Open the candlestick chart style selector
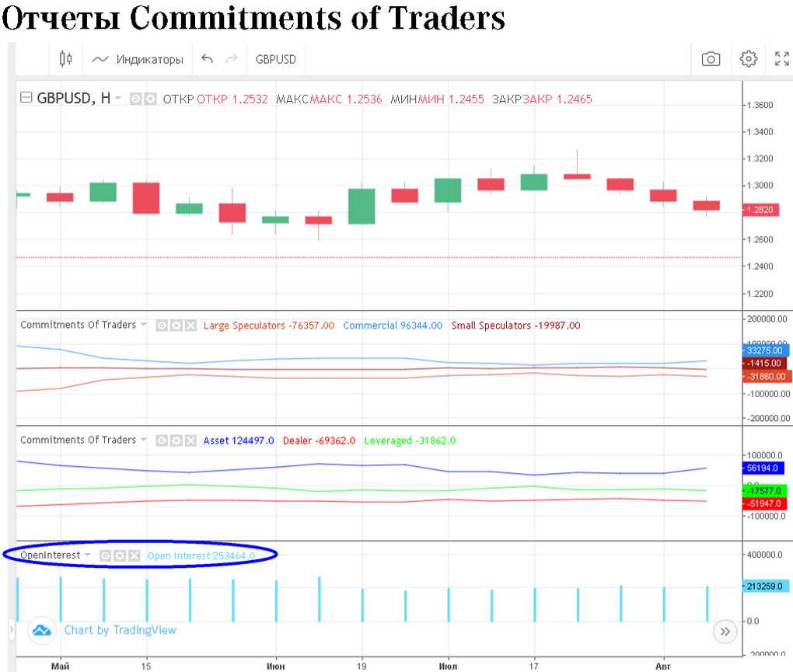The image size is (793, 672). pyautogui.click(x=65, y=59)
